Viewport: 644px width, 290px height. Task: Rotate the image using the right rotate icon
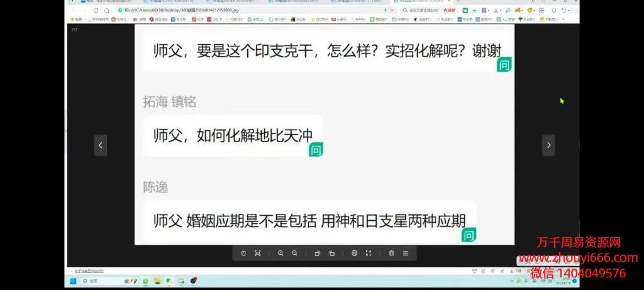pyautogui.click(x=331, y=253)
